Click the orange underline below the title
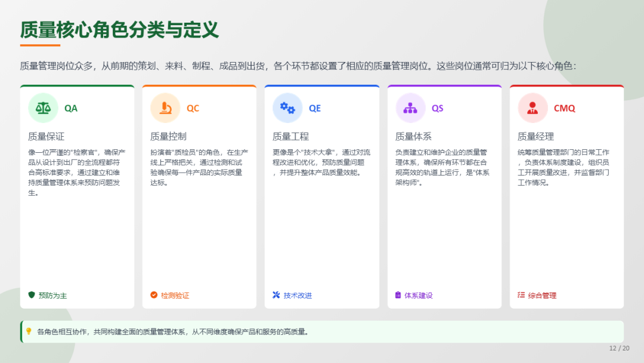The image size is (644, 363). point(40,45)
